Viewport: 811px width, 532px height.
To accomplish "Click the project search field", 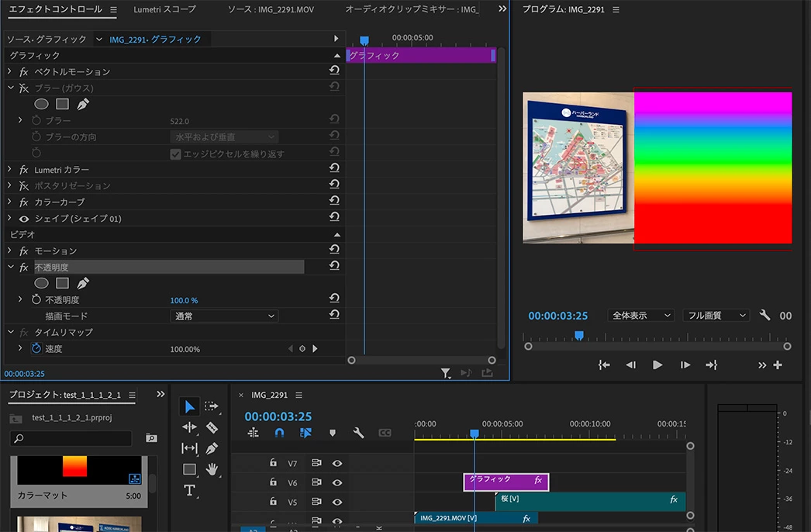I will [71, 438].
